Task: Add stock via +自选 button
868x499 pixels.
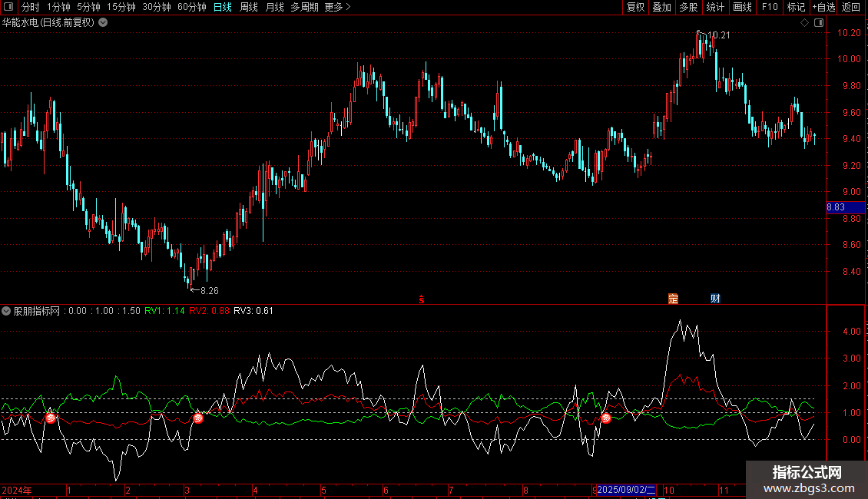Action: [823, 7]
